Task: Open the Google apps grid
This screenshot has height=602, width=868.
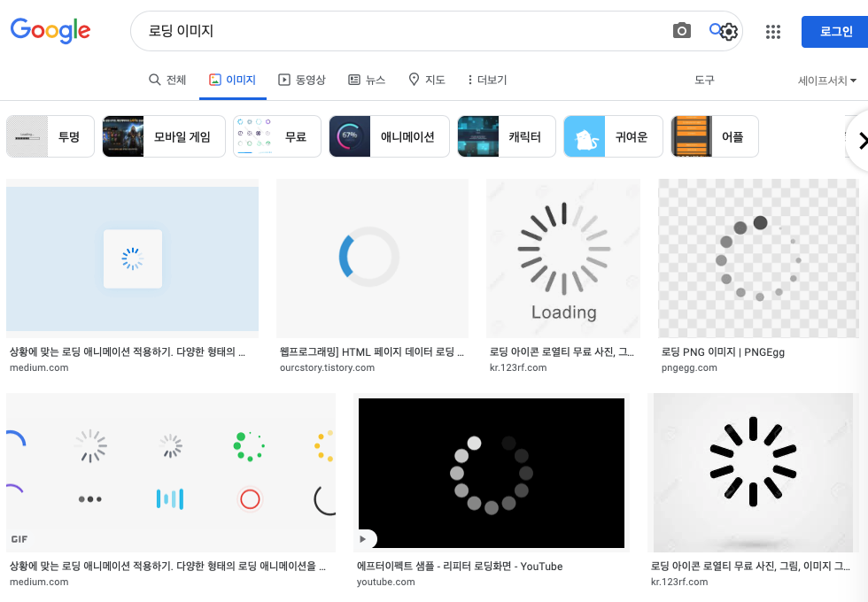Action: [772, 31]
